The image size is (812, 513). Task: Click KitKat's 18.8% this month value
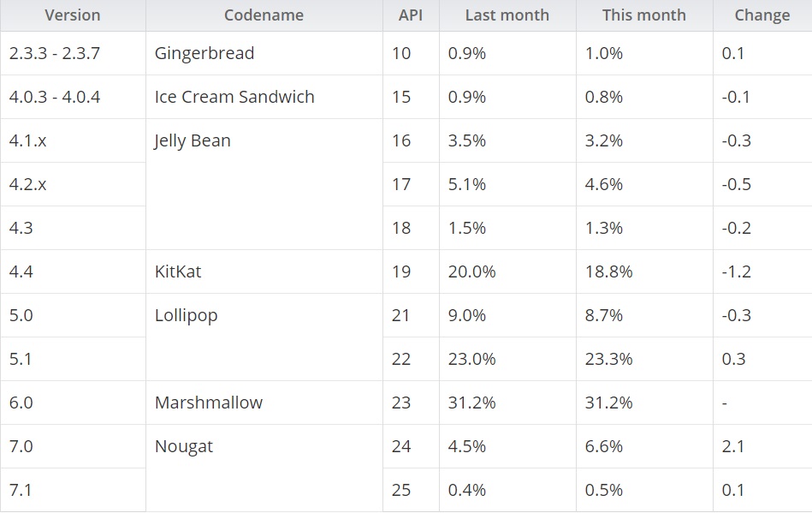[644, 271]
